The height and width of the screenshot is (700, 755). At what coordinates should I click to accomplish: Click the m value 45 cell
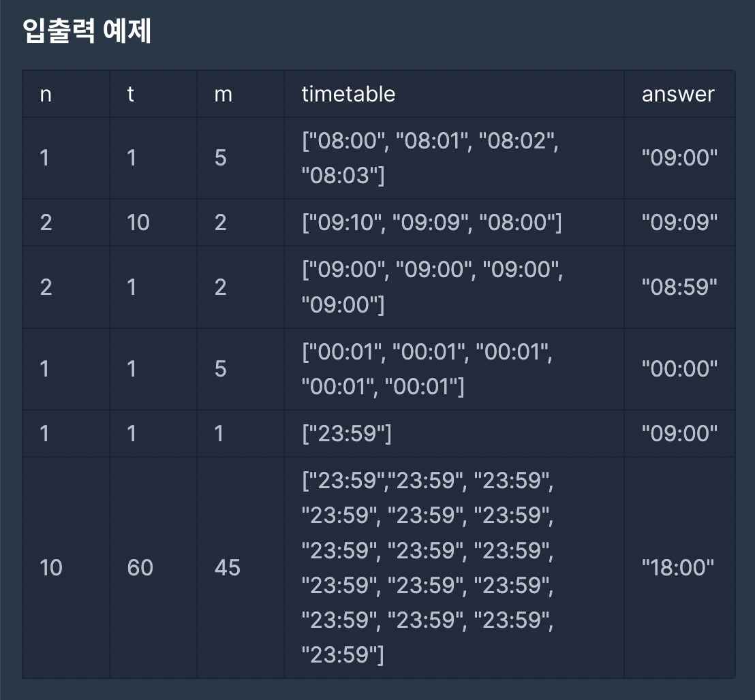(x=241, y=568)
